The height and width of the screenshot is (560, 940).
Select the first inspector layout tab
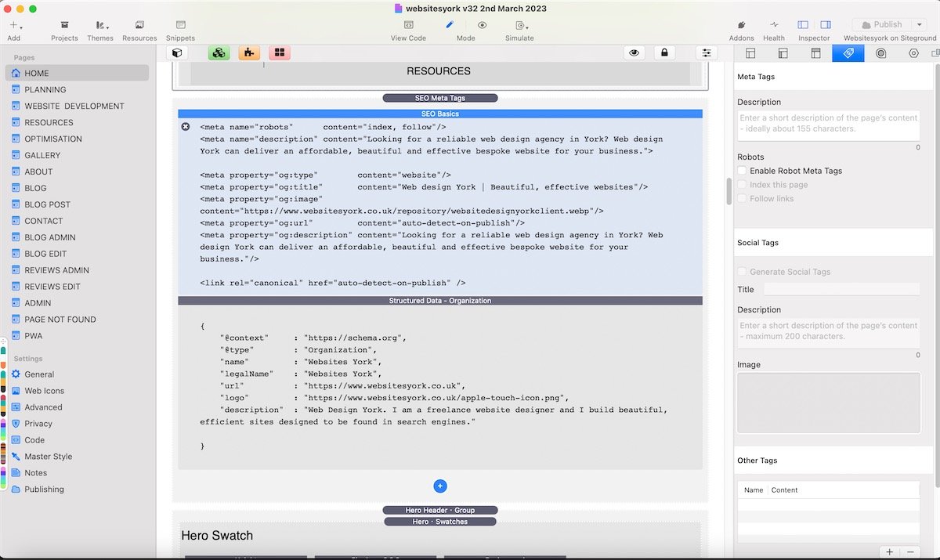pos(750,53)
